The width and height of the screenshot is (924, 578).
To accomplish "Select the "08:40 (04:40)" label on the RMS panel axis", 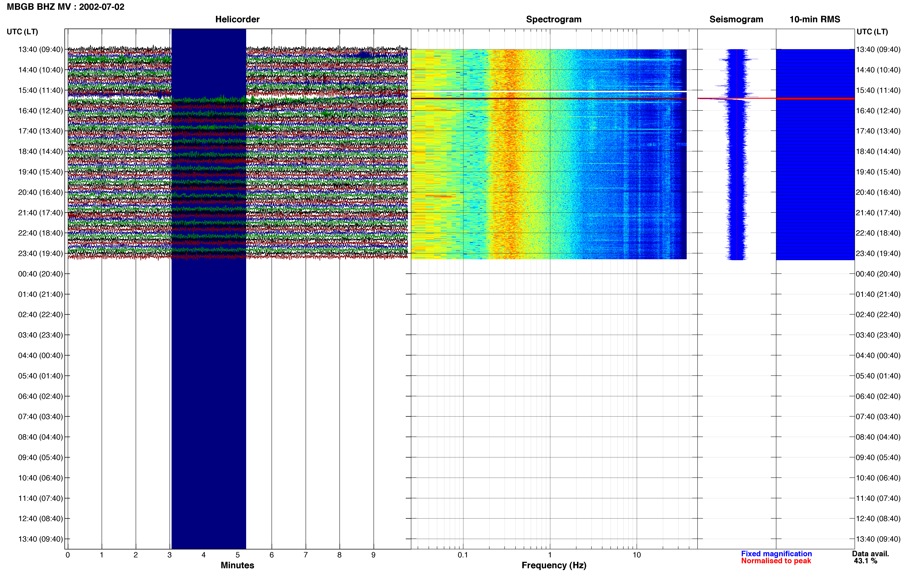I will [x=878, y=437].
